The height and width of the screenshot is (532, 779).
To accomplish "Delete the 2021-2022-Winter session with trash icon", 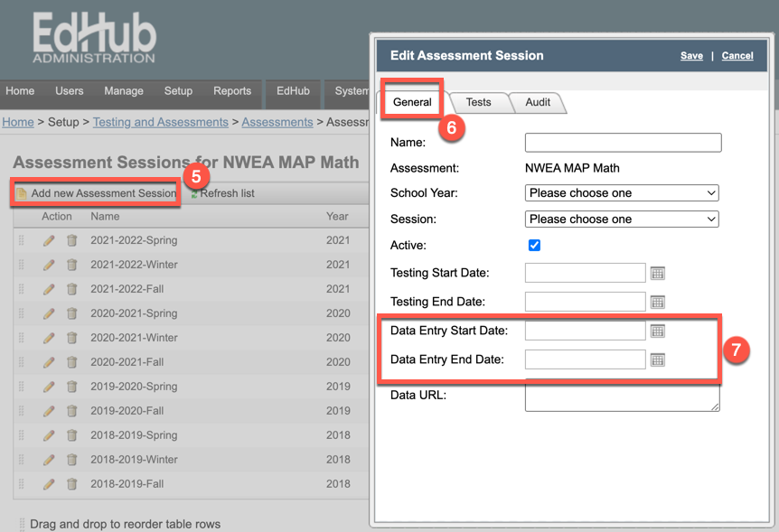I will [72, 265].
